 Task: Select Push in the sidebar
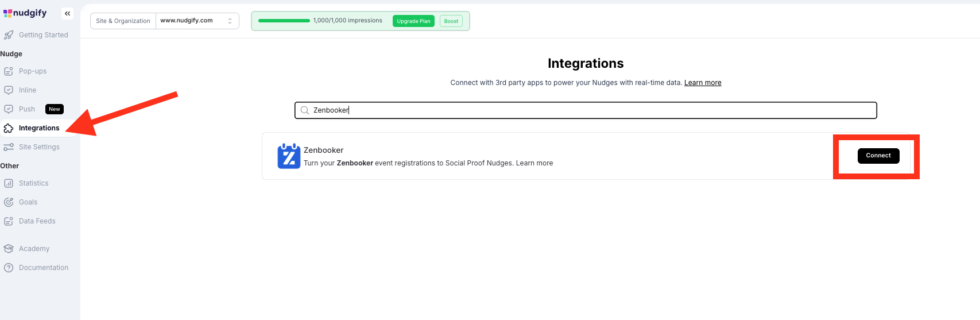27,109
